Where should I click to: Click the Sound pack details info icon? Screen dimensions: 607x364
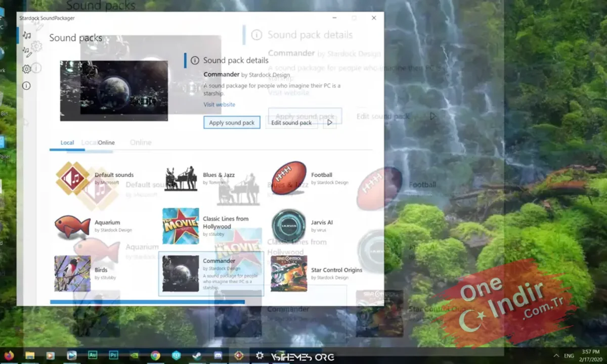[x=195, y=60]
